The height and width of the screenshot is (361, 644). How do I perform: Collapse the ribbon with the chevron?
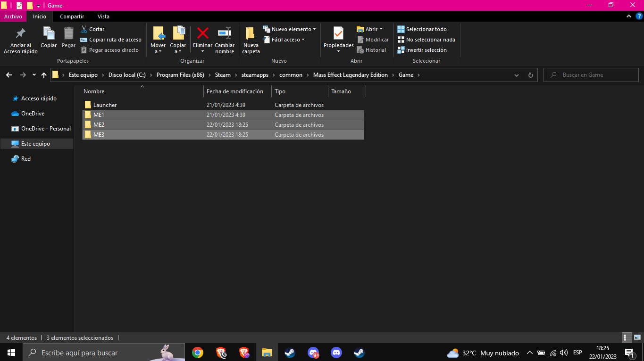[628, 16]
